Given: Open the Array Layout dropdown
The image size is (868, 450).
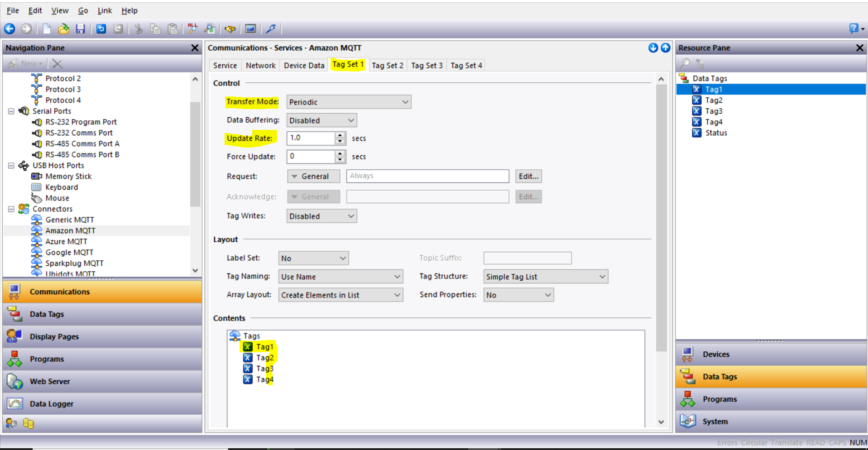Looking at the screenshot, I should click(x=340, y=295).
